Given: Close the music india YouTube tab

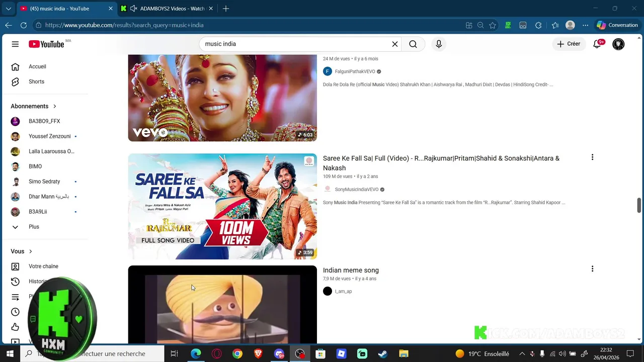Looking at the screenshot, I should tap(111, 9).
